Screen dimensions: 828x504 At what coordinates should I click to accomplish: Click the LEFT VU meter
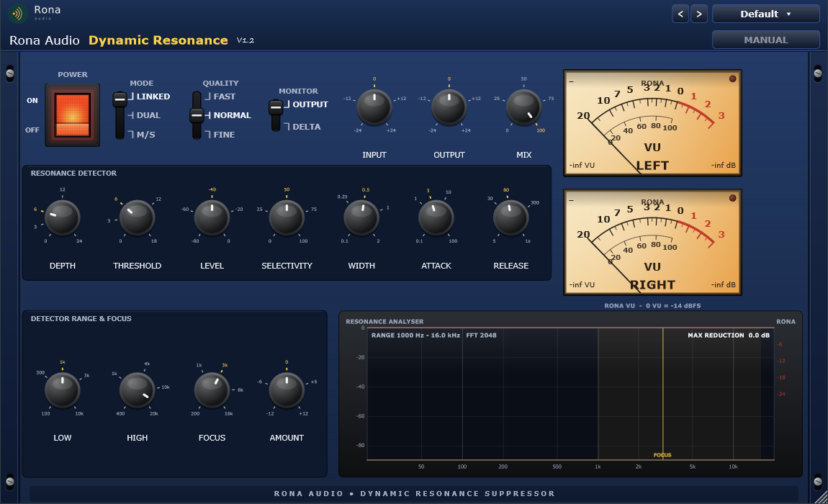653,122
